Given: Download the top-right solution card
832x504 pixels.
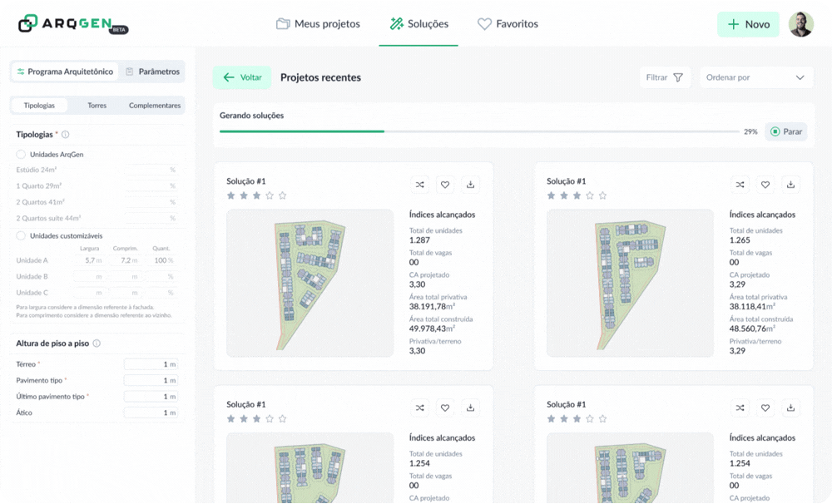Looking at the screenshot, I should pyautogui.click(x=791, y=185).
